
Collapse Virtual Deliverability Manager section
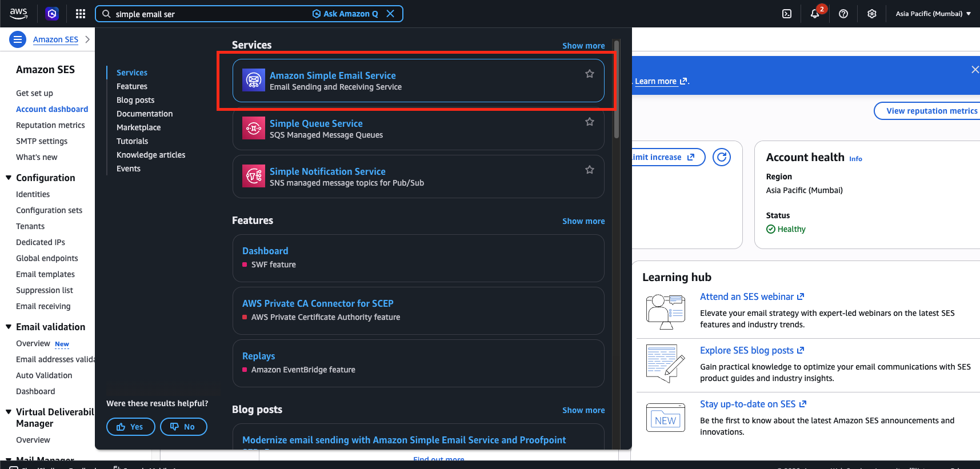point(9,412)
